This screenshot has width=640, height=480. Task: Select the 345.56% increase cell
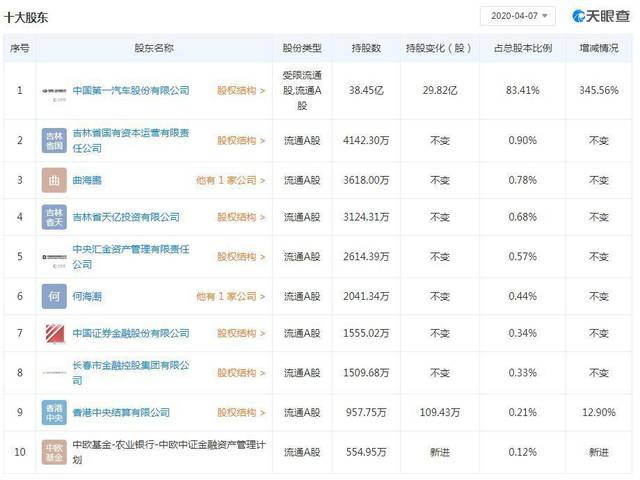pos(599,91)
